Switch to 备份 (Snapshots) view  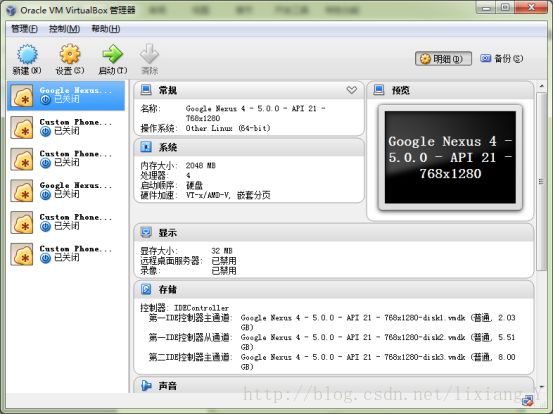tap(501, 59)
